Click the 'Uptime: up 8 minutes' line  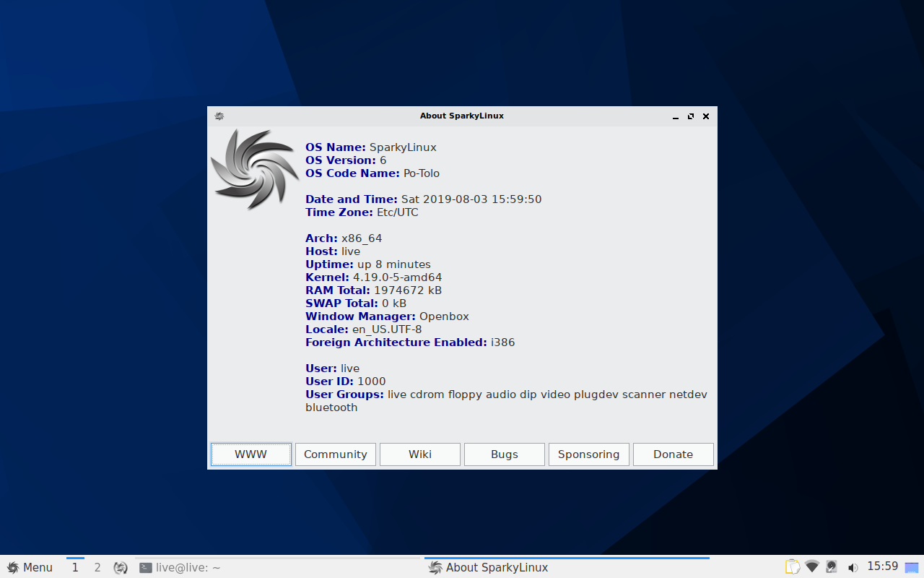pyautogui.click(x=368, y=264)
